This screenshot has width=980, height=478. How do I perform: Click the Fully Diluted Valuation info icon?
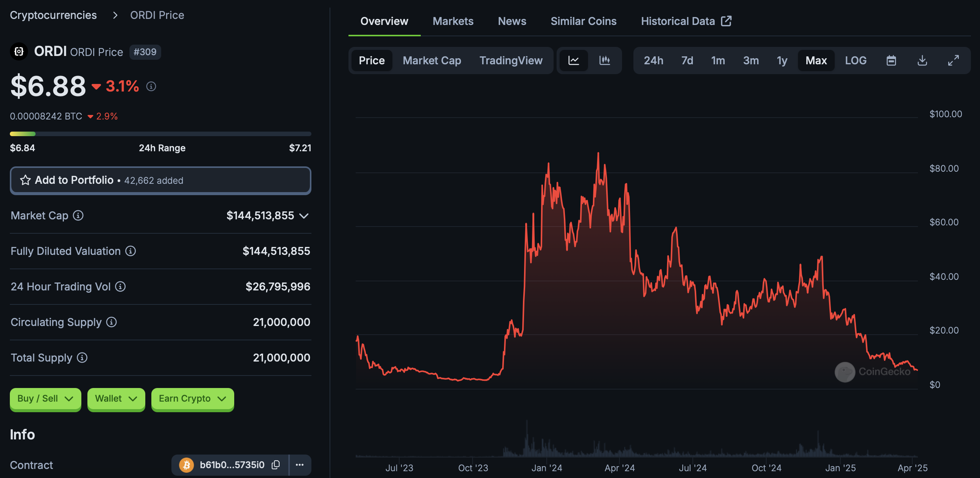(131, 251)
